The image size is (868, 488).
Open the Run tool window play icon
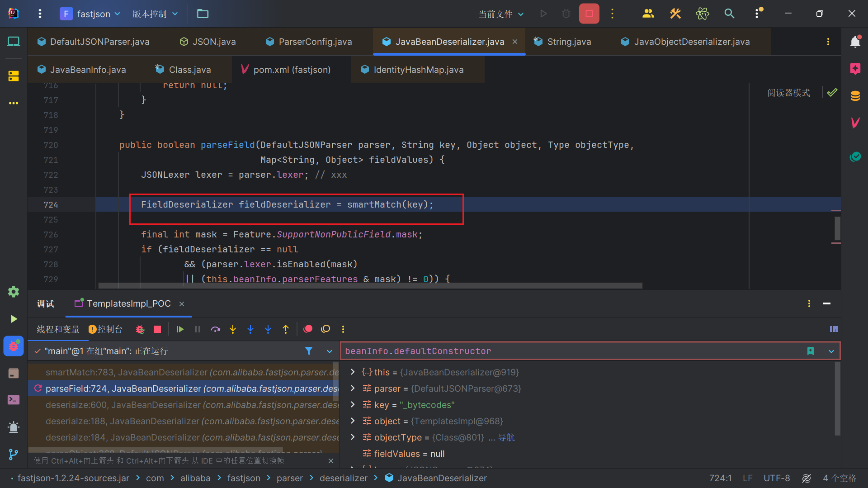click(14, 319)
